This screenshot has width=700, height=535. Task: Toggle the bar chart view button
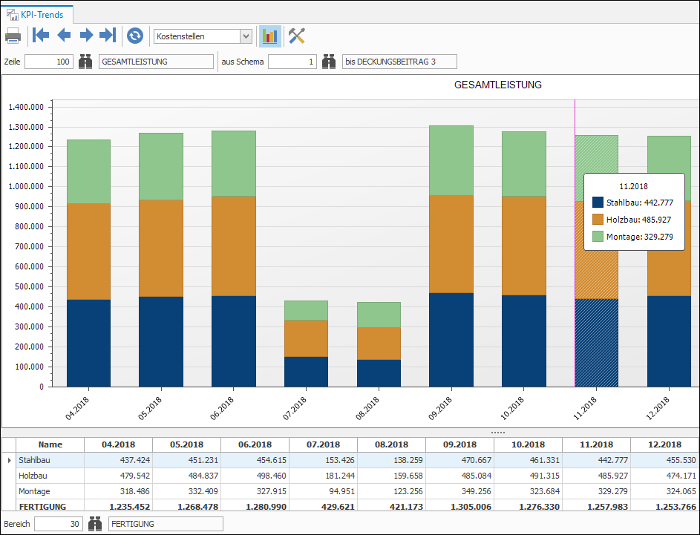270,36
